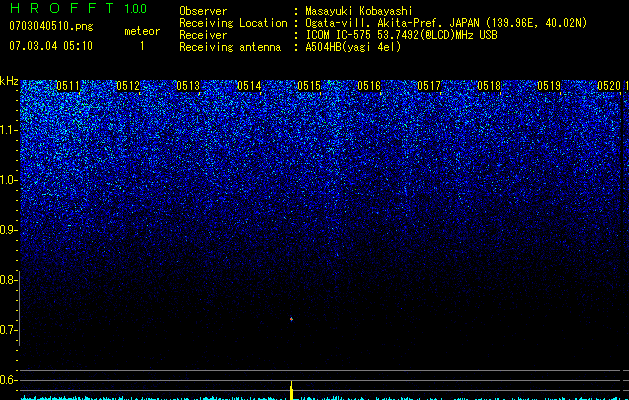Click the 0.8 kHz axis tick label
The image size is (629, 400).
[8, 280]
